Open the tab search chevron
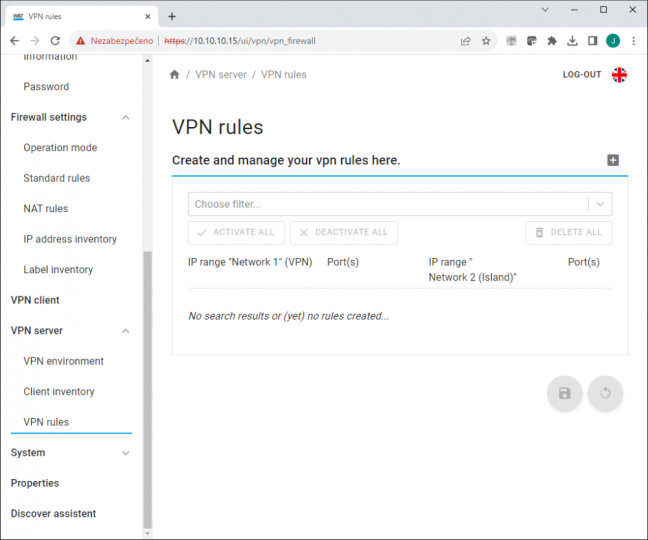The width and height of the screenshot is (648, 540). tap(545, 10)
